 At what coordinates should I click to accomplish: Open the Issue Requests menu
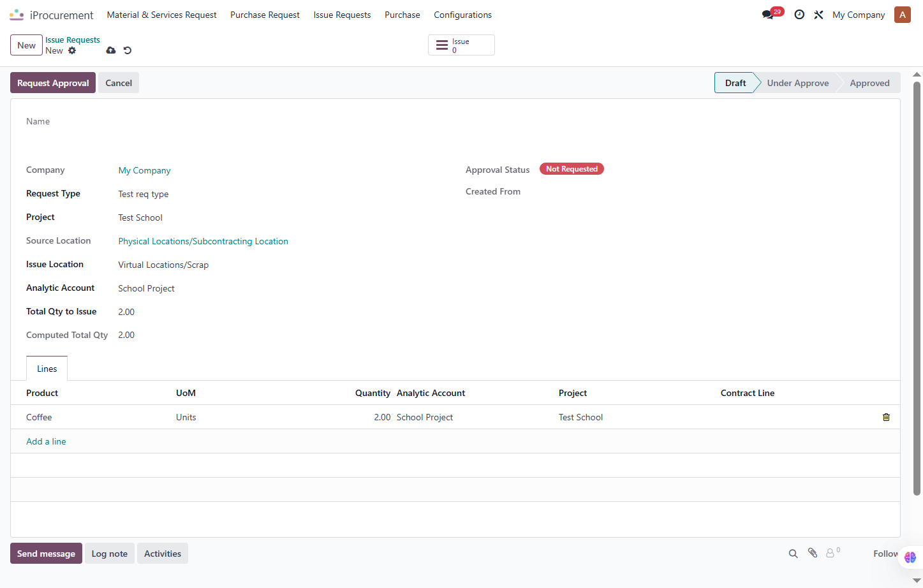pyautogui.click(x=342, y=15)
